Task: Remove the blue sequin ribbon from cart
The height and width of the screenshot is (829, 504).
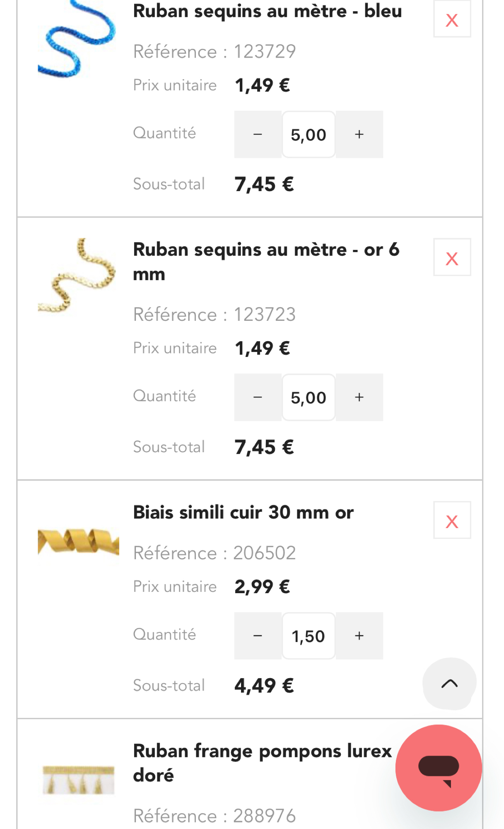Action: click(452, 19)
